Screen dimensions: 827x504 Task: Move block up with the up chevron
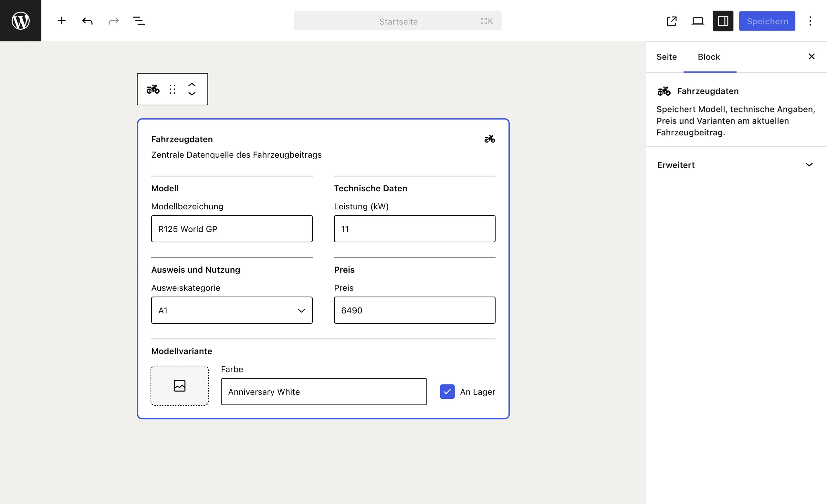pos(192,84)
